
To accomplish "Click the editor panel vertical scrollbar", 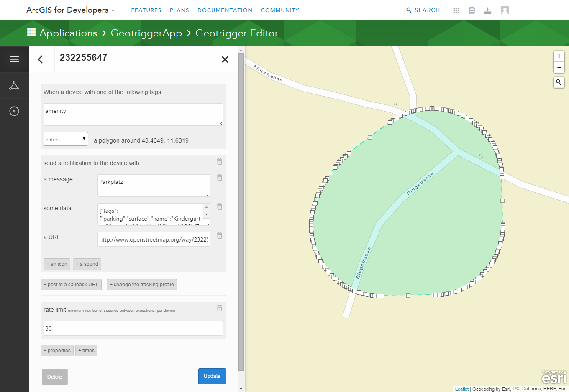I will (x=241, y=212).
